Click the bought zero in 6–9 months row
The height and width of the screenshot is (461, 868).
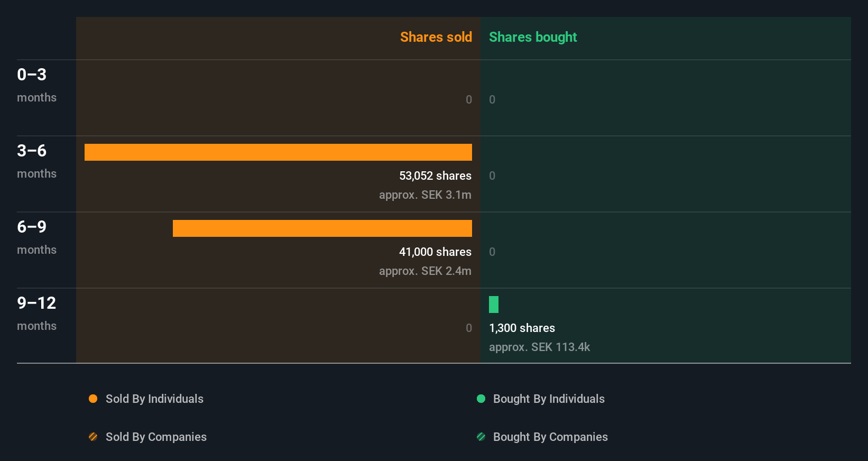pyautogui.click(x=492, y=252)
